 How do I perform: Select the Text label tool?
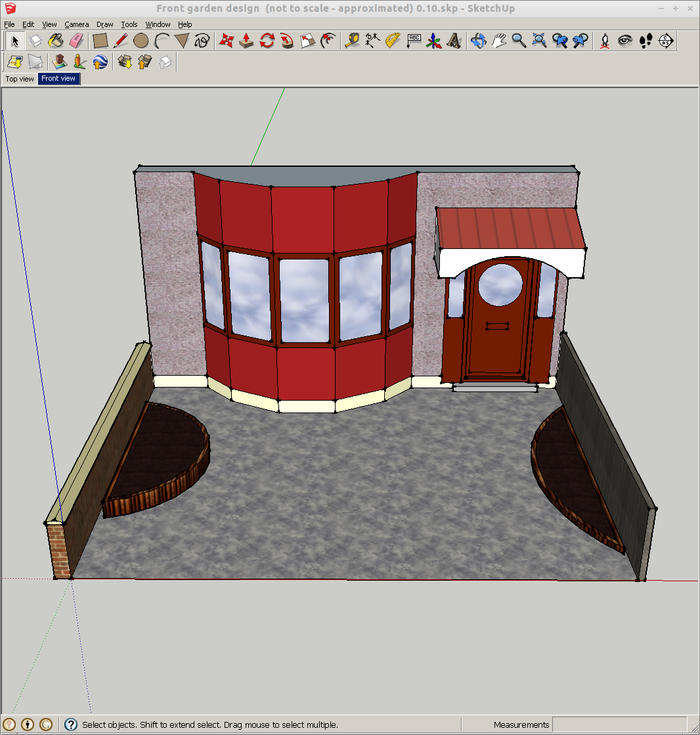[414, 41]
